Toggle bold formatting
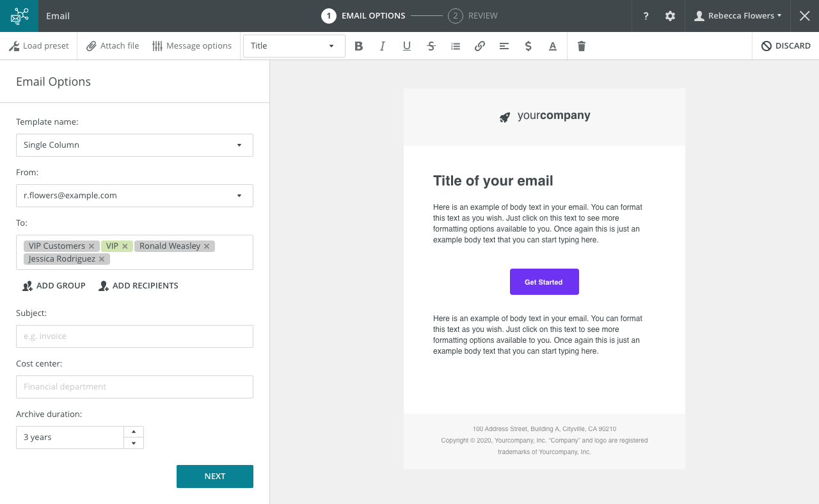This screenshot has height=504, width=819. [x=358, y=46]
